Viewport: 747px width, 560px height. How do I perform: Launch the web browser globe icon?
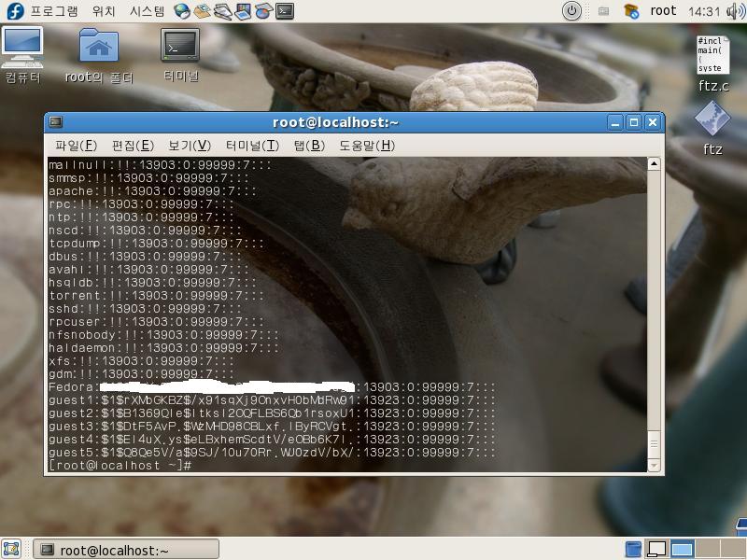(182, 11)
